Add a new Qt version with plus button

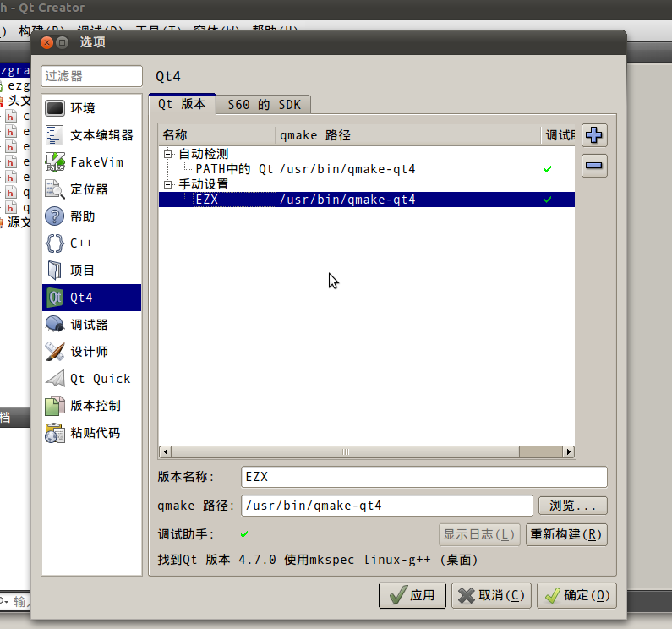[594, 135]
